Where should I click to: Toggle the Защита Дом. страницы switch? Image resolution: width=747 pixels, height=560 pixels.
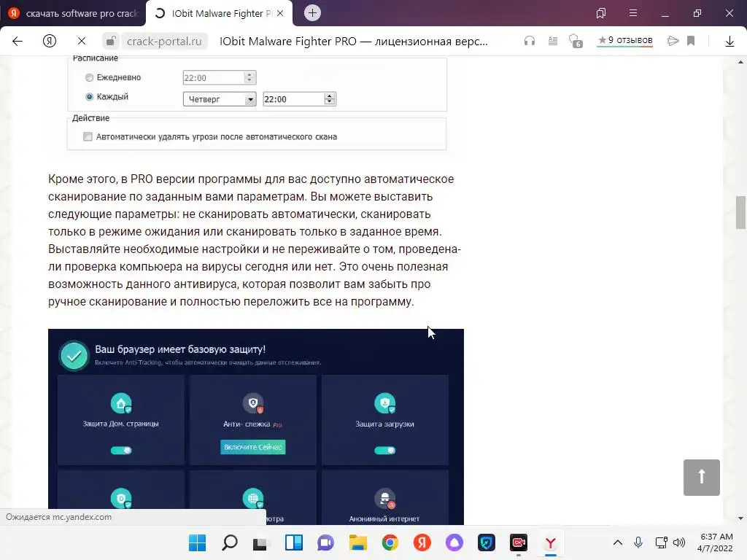pos(121,450)
